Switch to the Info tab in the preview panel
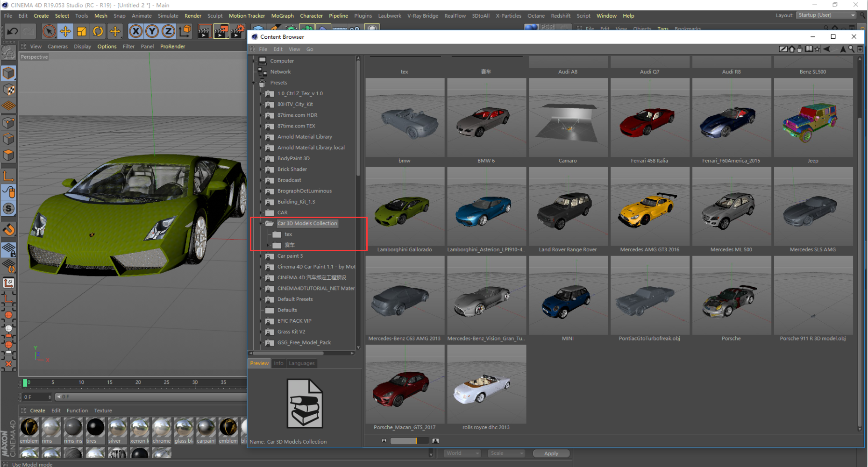The height and width of the screenshot is (467, 868). (278, 363)
